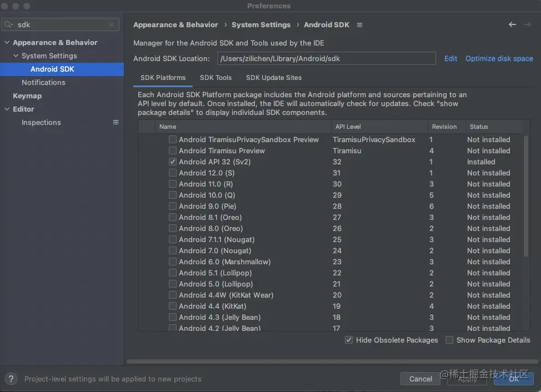Open the SDK Update Sites tab

click(274, 78)
